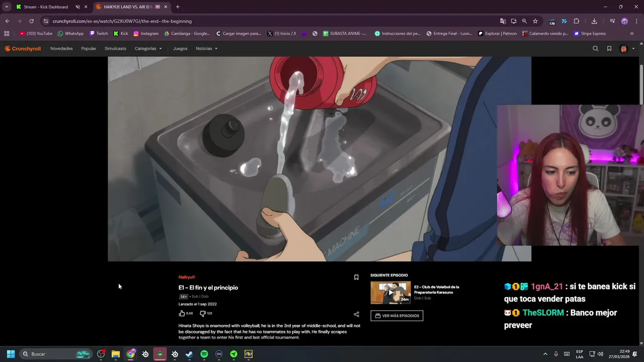644x362 pixels.
Task: Open the Instagram bookmark
Action: click(146, 34)
